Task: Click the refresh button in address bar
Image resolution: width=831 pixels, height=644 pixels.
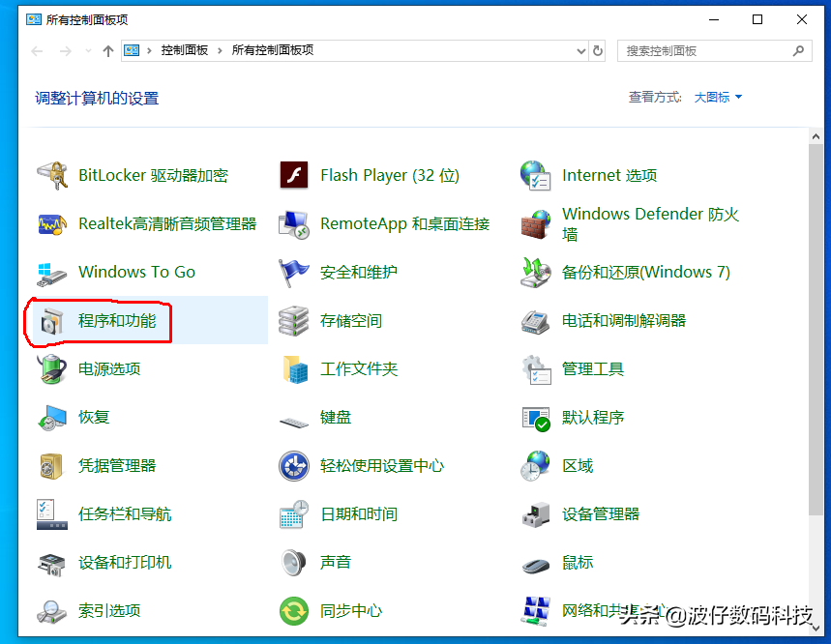Action: pos(598,51)
